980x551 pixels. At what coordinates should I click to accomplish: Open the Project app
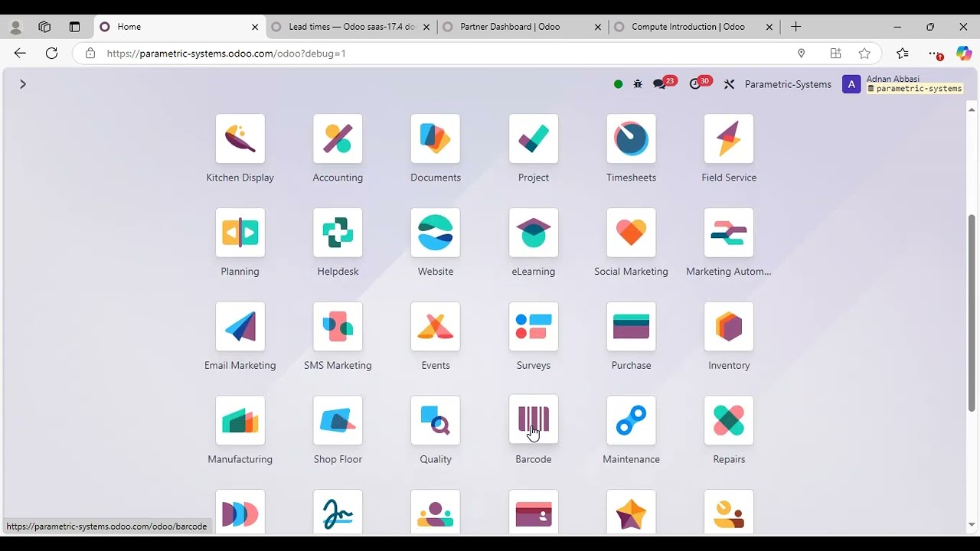tap(534, 139)
